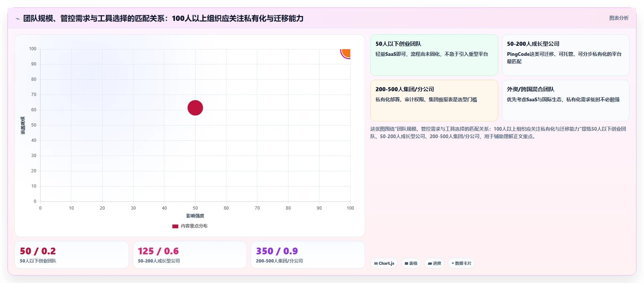Click the orange bubble at chart top-right corner
This screenshot has width=644, height=283.
point(345,54)
